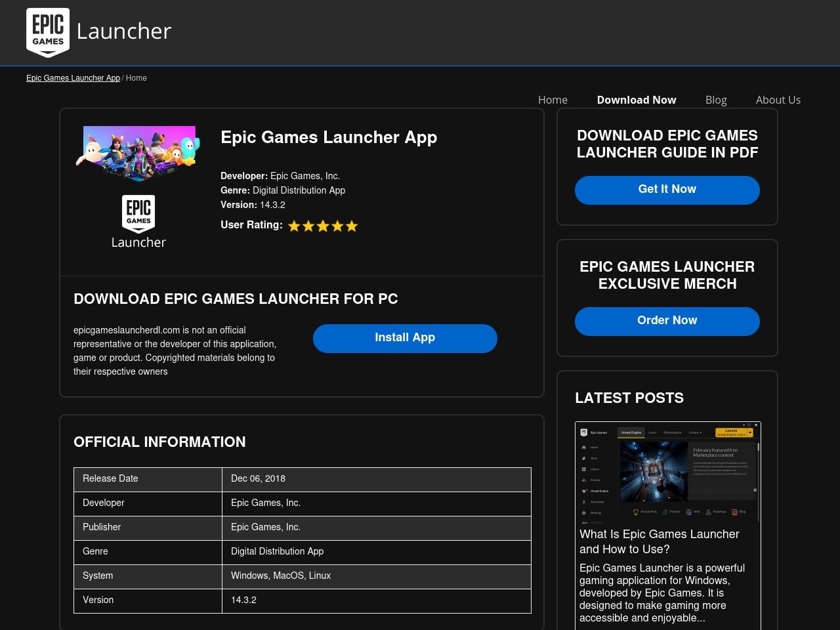Click the 'Developer: Epic Games, Inc.' line
Image resolution: width=840 pixels, height=630 pixels.
click(280, 176)
